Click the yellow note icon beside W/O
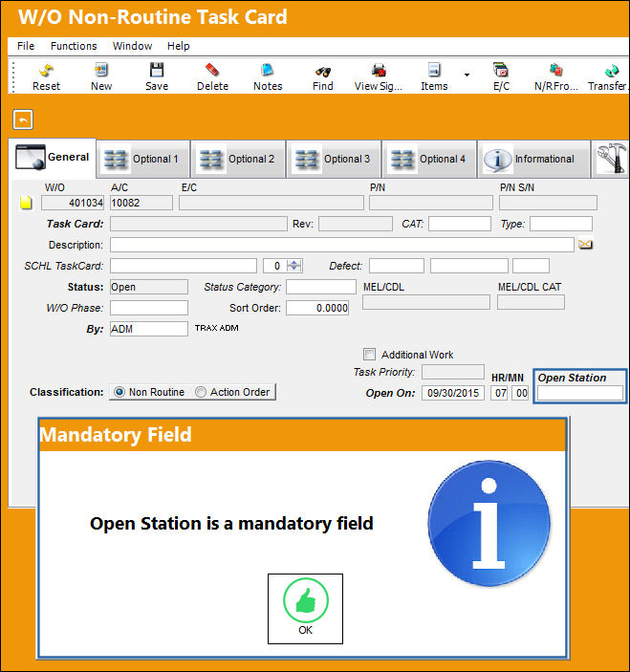630x672 pixels. 26,203
